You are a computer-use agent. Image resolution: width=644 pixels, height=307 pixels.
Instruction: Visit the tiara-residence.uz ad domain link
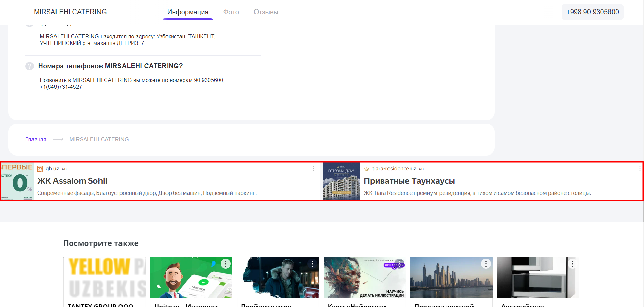coord(394,169)
